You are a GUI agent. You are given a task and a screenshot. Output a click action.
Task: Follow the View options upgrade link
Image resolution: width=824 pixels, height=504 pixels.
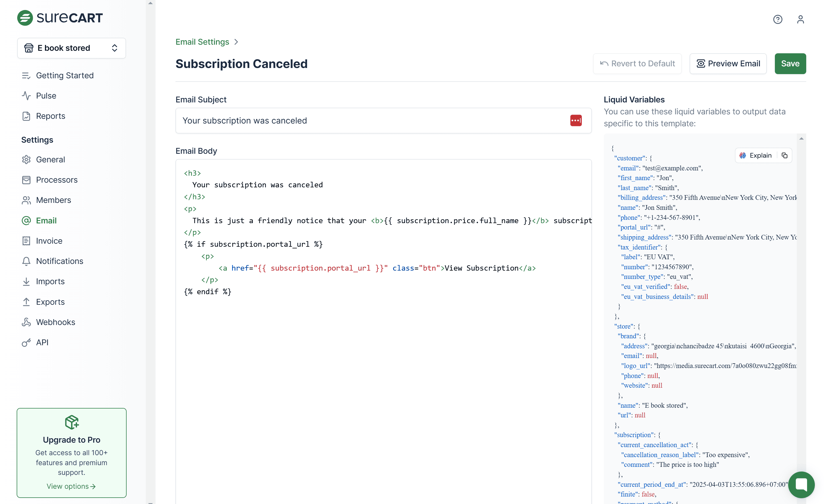71,486
